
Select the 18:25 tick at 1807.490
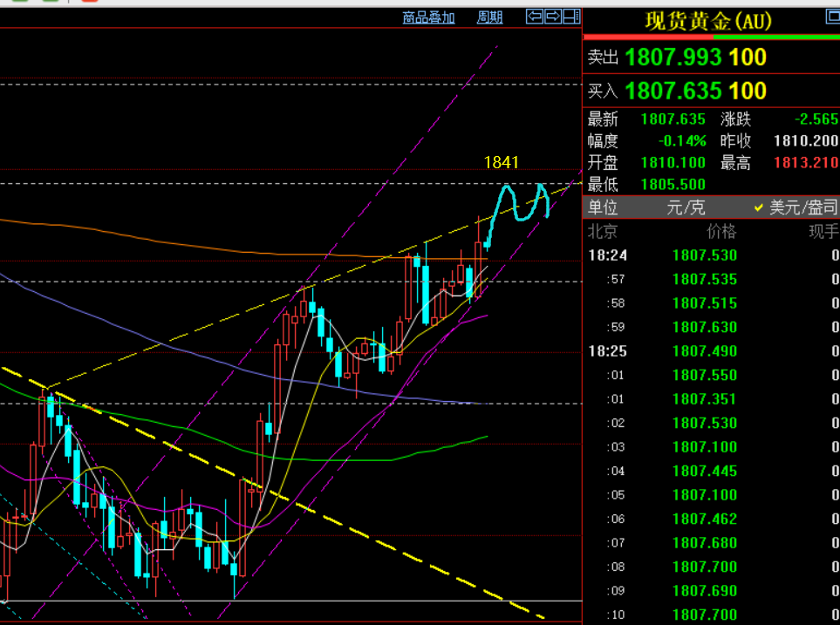pos(712,350)
